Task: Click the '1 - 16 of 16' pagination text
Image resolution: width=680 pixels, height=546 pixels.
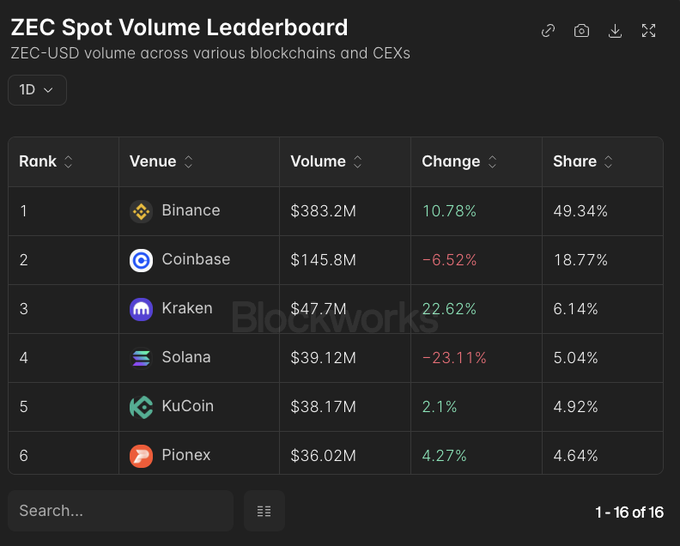Action: tap(629, 513)
